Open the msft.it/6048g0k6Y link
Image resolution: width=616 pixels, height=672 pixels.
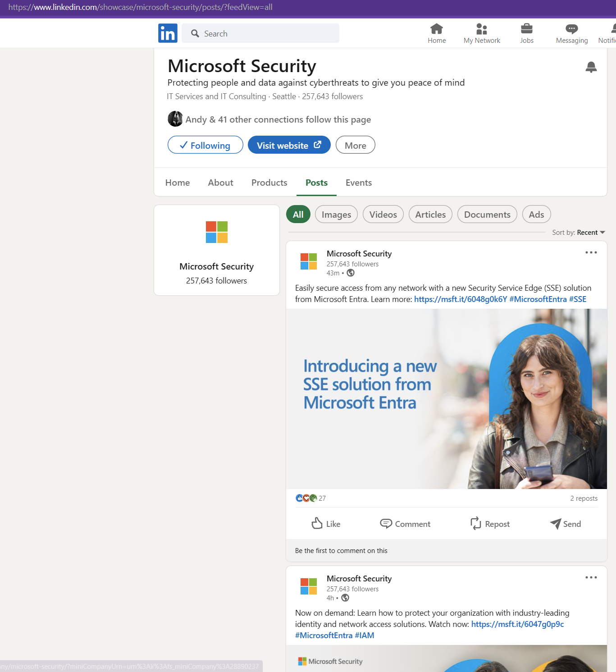pos(460,299)
